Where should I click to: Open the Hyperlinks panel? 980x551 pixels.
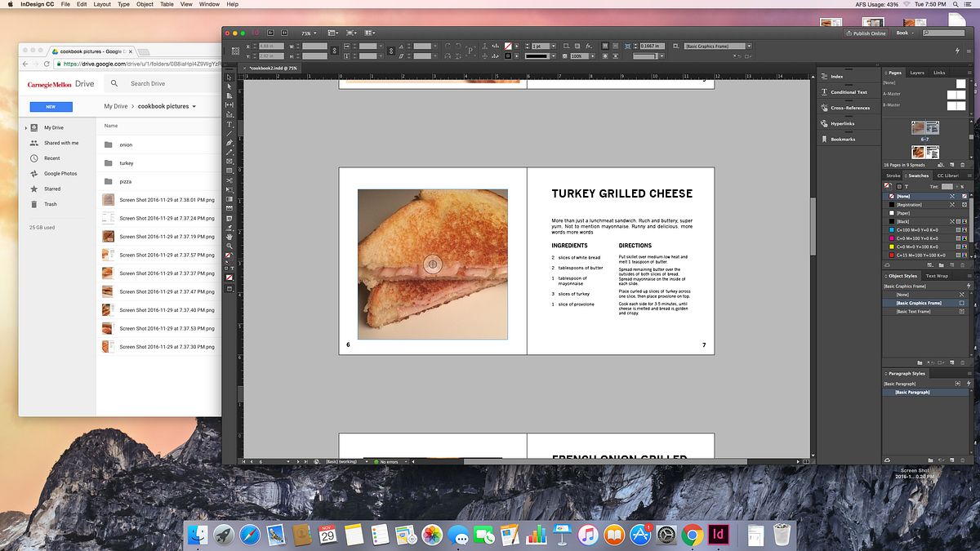pos(842,123)
